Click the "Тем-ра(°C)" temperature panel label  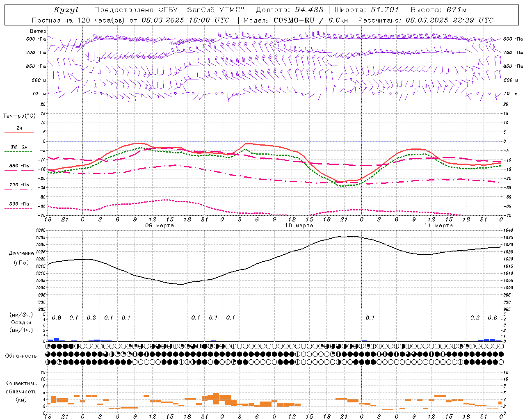19,116
